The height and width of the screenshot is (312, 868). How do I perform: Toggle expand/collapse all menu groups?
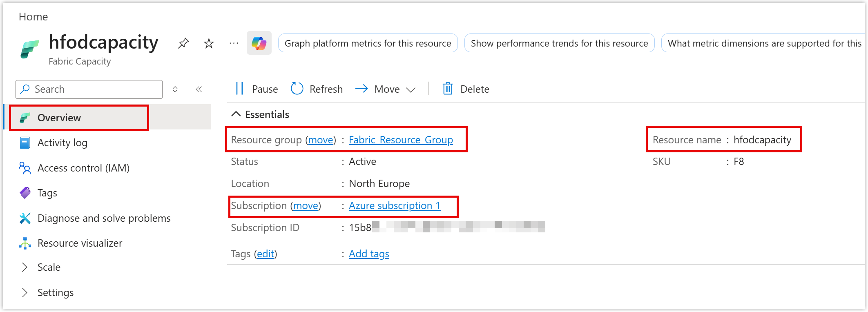click(x=175, y=89)
